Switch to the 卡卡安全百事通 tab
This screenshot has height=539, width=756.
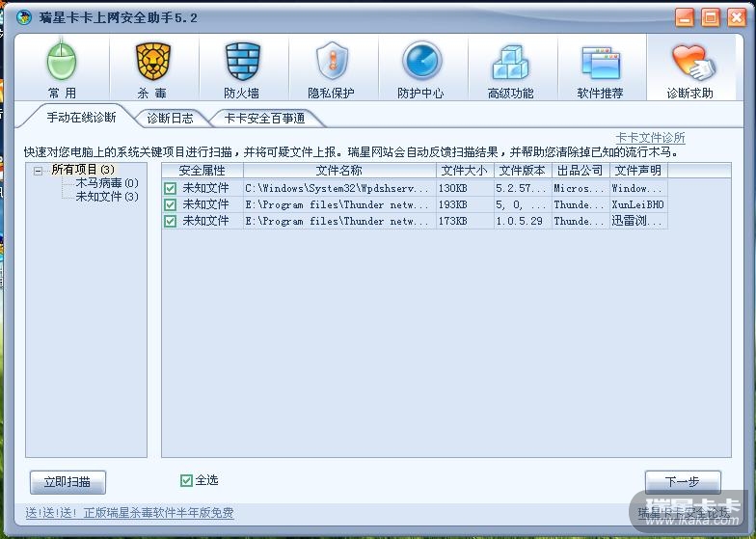click(x=264, y=118)
